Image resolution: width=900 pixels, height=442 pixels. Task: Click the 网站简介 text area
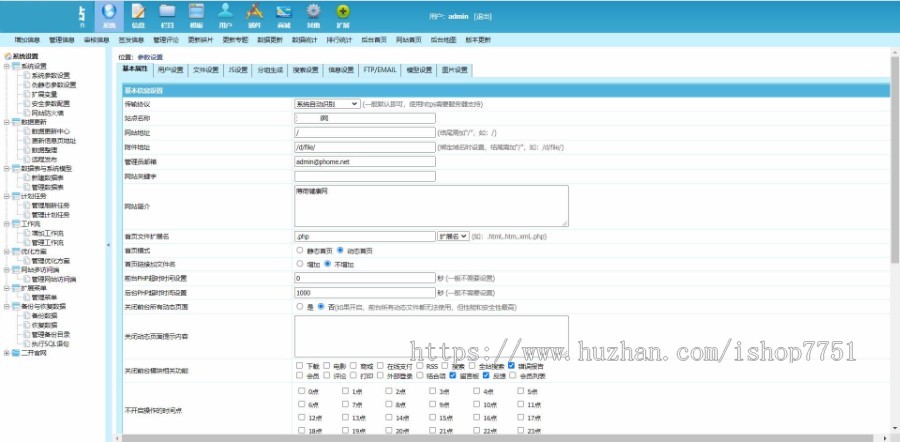[x=431, y=206]
